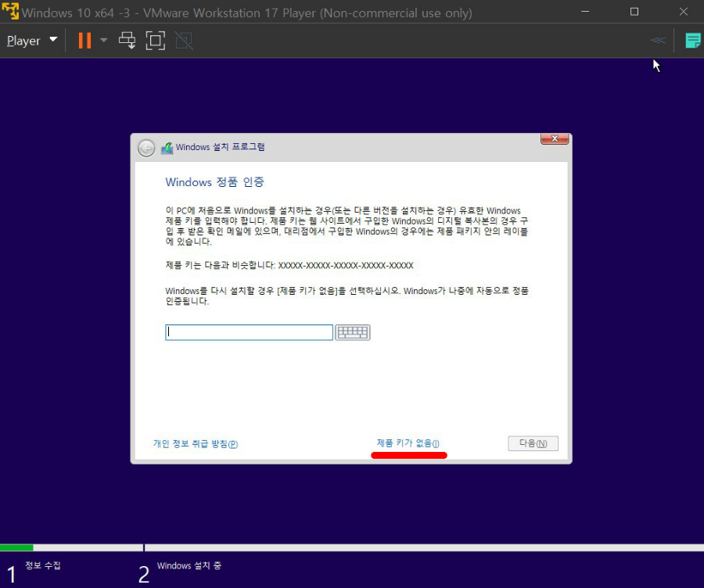Viewport: 704px width, 588px height.
Task: Enter full screen mode icon
Action: (x=156, y=41)
